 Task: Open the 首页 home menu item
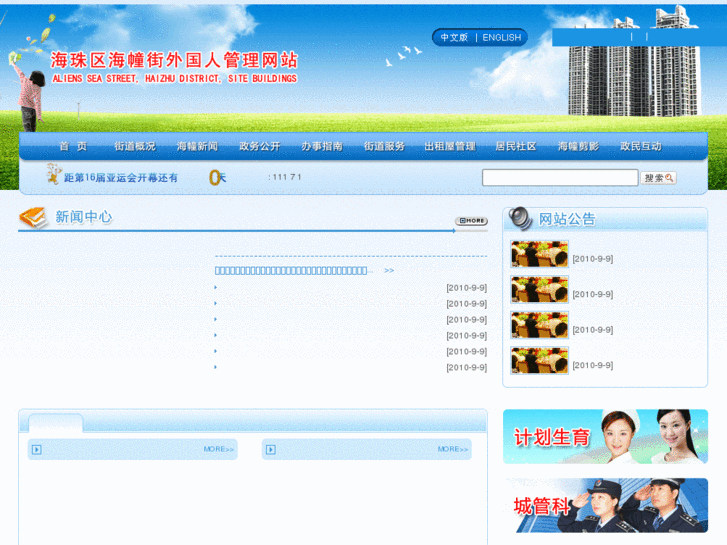point(73,146)
